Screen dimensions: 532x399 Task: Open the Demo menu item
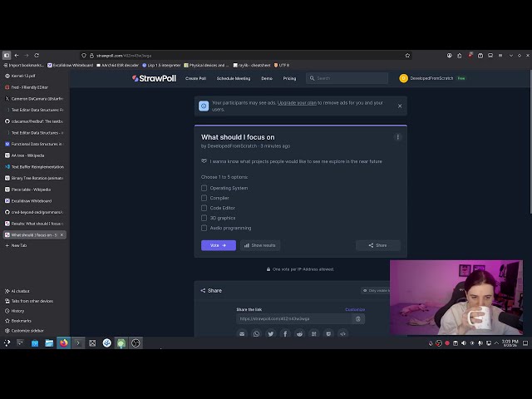click(x=267, y=78)
